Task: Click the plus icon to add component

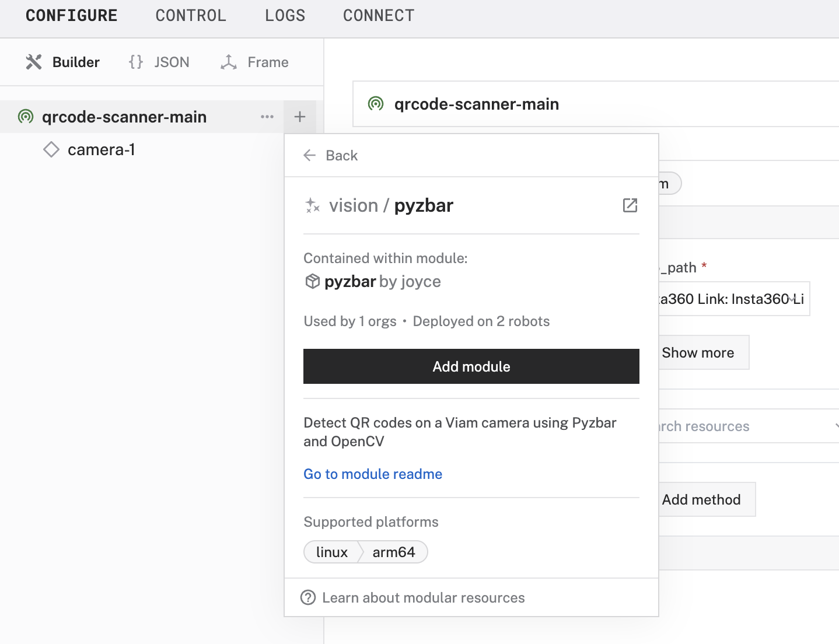Action: [x=300, y=117]
